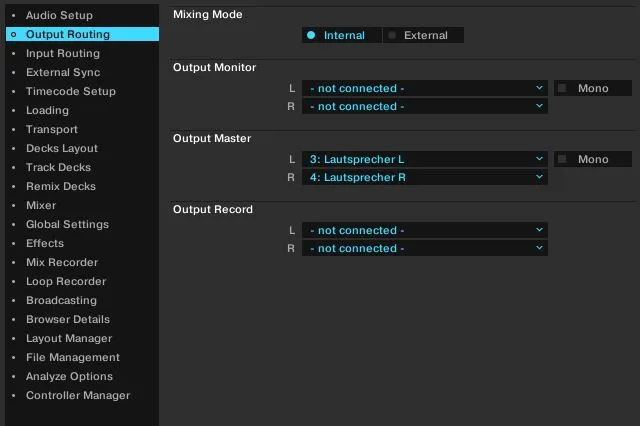
Task: Select Timecode Setup in sidebar
Action: pyautogui.click(x=70, y=91)
